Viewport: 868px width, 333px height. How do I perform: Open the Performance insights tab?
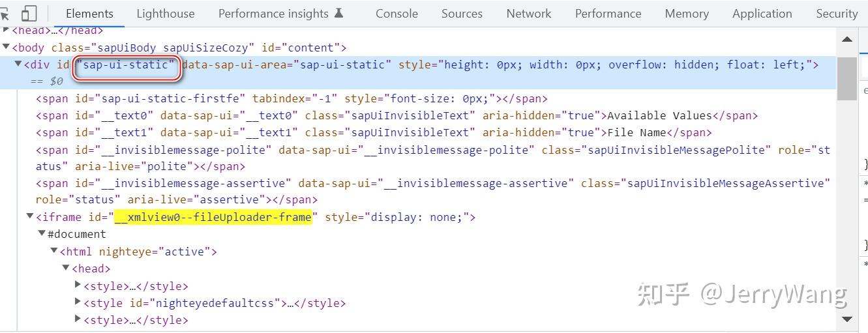click(x=281, y=13)
